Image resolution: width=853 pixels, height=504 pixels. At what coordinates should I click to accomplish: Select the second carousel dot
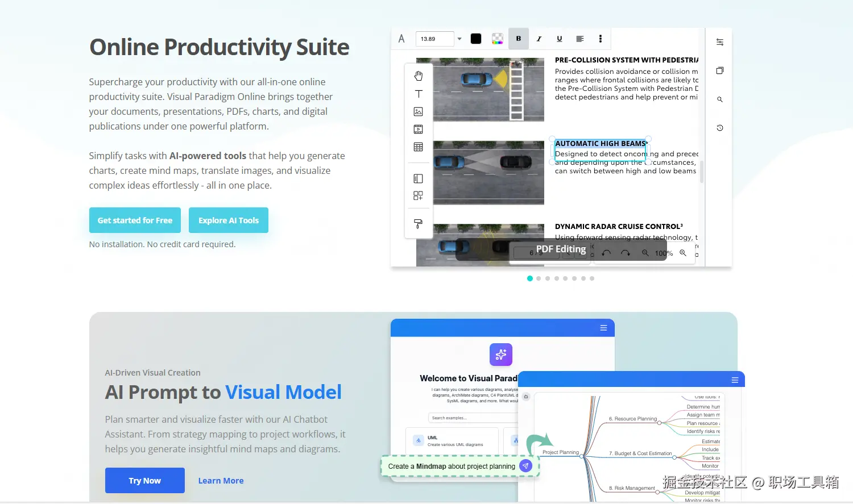(539, 278)
